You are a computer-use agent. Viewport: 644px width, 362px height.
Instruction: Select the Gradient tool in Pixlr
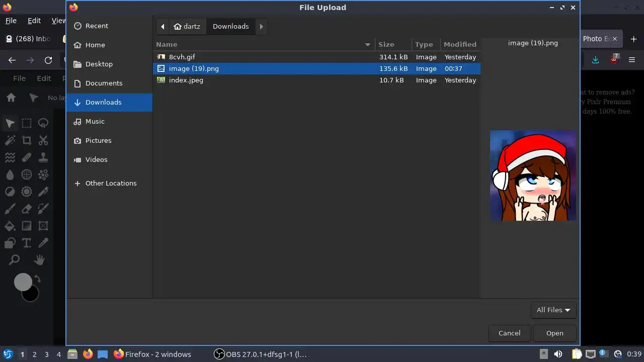pos(27,226)
